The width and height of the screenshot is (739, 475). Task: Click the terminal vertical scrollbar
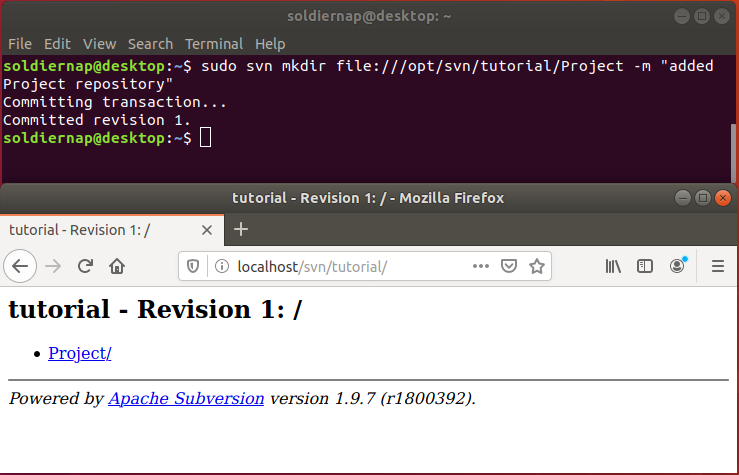pos(733,153)
